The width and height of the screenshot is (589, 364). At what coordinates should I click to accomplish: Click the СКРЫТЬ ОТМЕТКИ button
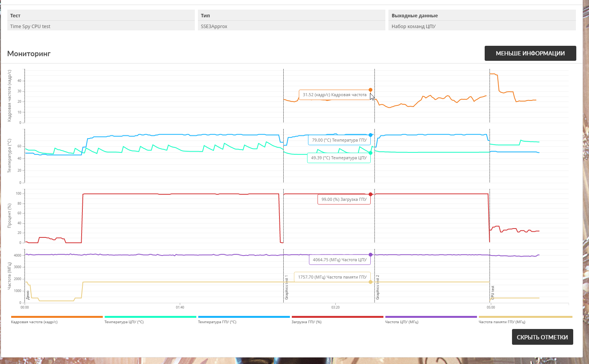click(x=542, y=337)
